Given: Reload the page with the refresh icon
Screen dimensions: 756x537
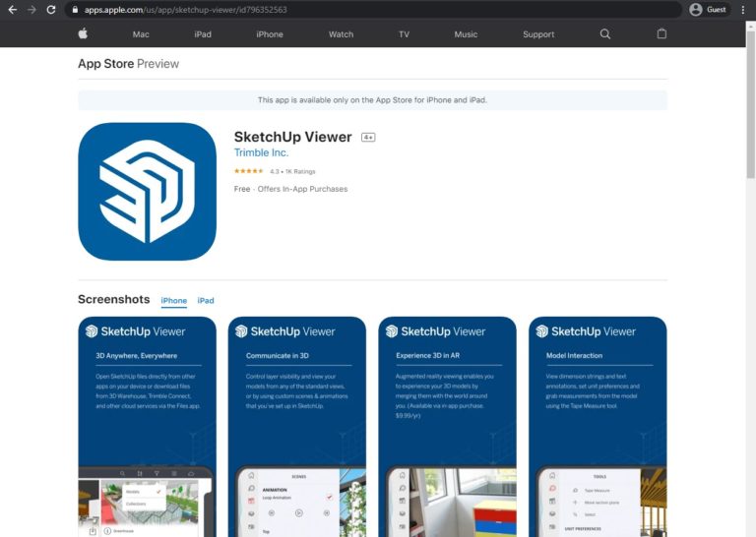Looking at the screenshot, I should (51, 10).
